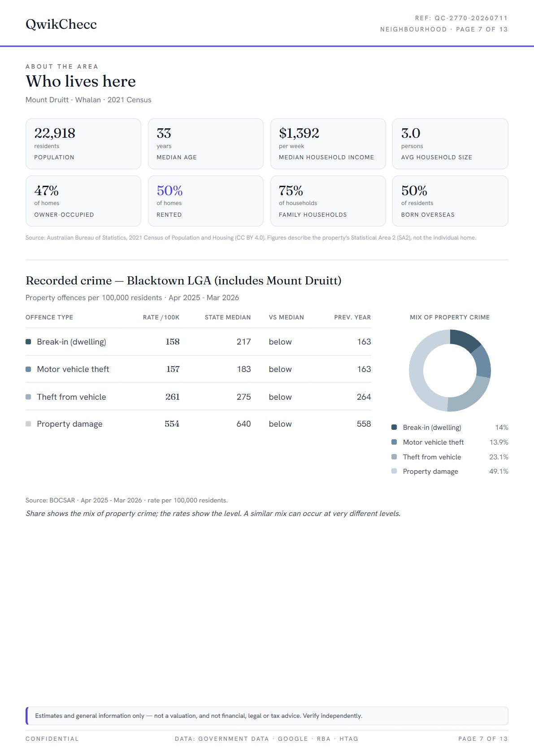Click the Break-in (dwelling) legend swatch
The image size is (534, 756).
coord(394,427)
